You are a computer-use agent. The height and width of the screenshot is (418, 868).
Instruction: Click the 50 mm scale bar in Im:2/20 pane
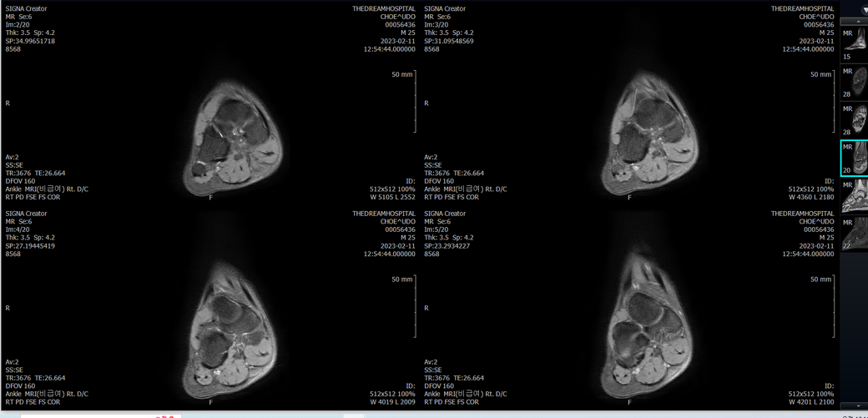[x=414, y=102]
